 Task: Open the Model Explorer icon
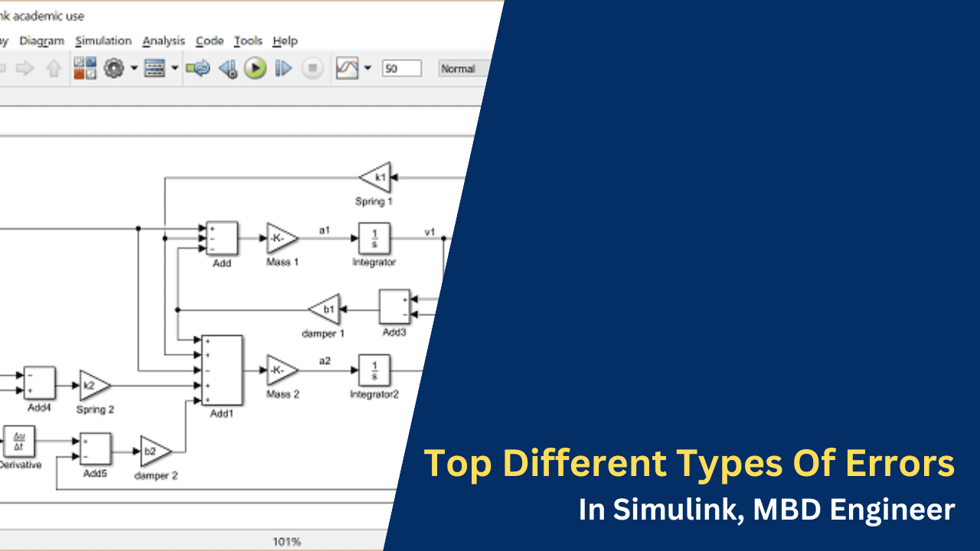pos(155,68)
